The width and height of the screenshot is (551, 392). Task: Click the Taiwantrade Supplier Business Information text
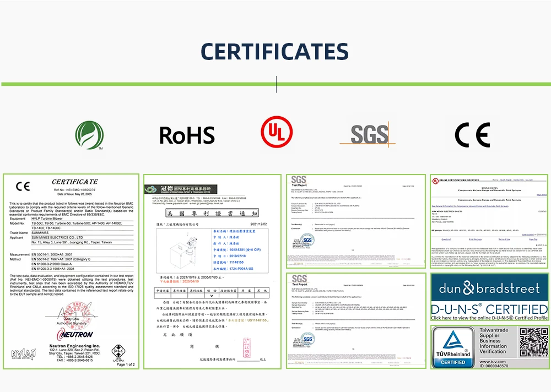coord(494,341)
